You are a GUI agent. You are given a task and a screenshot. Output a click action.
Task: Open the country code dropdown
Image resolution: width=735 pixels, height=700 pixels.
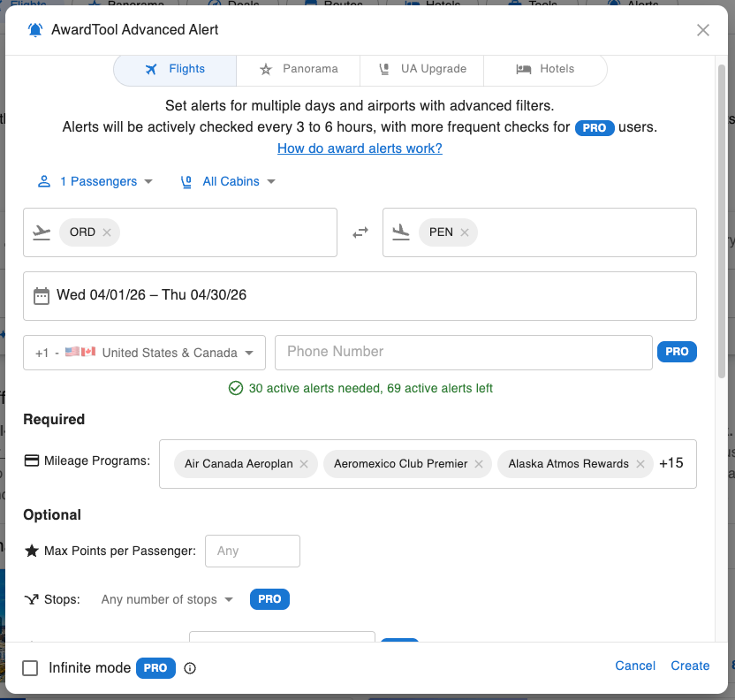tap(143, 352)
